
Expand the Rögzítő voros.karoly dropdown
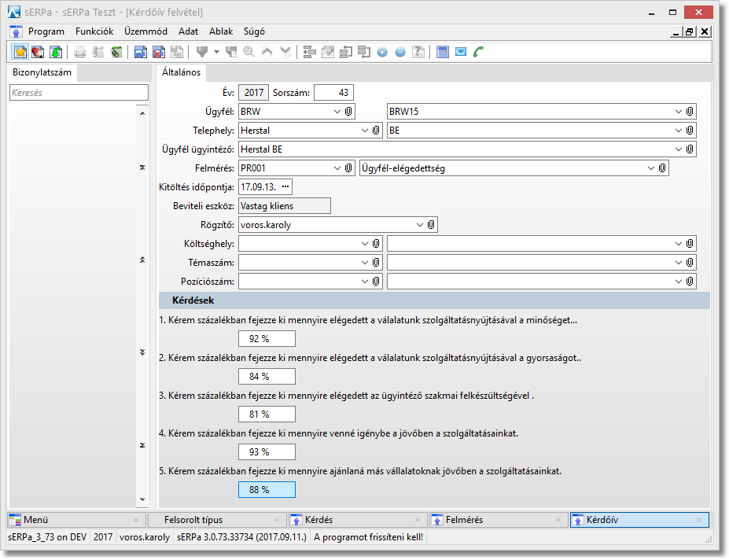(x=419, y=225)
